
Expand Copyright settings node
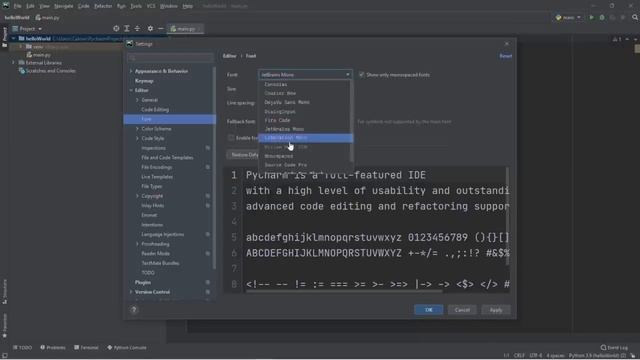click(x=138, y=196)
